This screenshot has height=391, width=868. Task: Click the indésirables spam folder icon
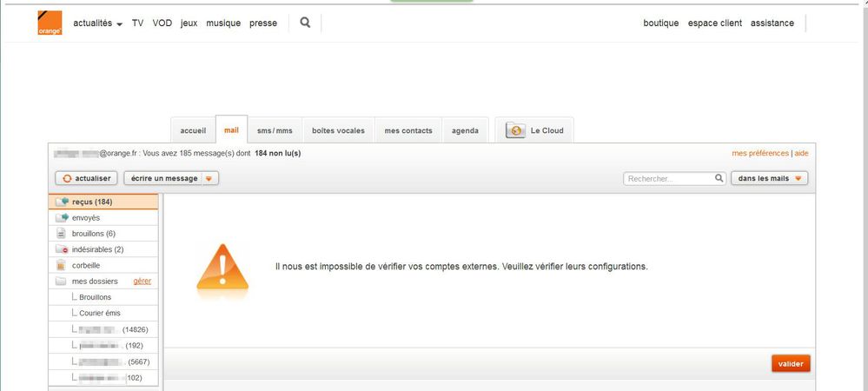coord(62,249)
